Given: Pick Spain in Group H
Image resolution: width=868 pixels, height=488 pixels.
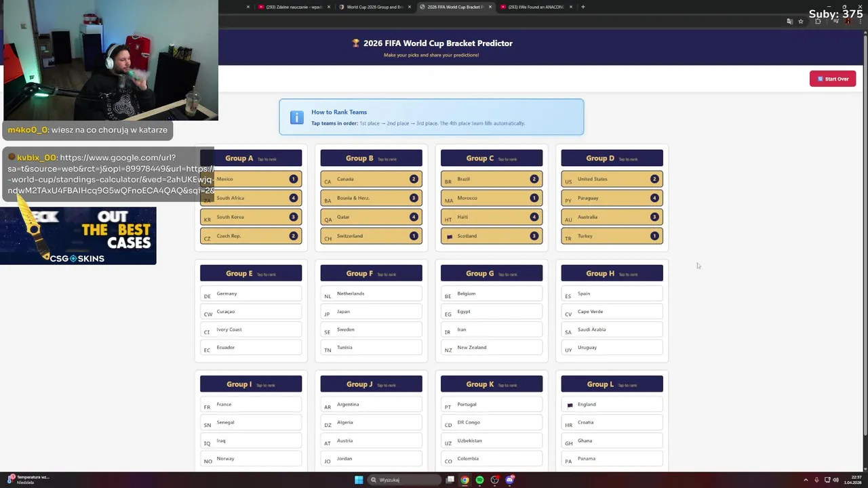Looking at the screenshot, I should tap(612, 293).
